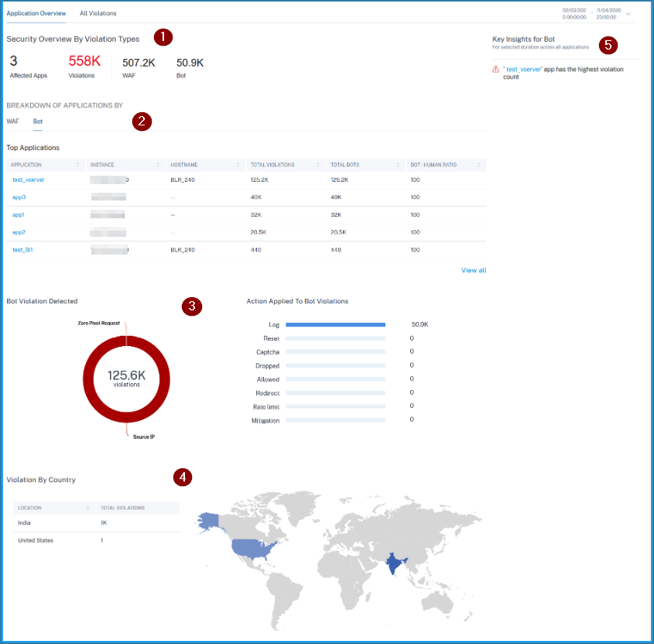The image size is (654, 644).
Task: Open the app2 application link
Action: point(19,232)
